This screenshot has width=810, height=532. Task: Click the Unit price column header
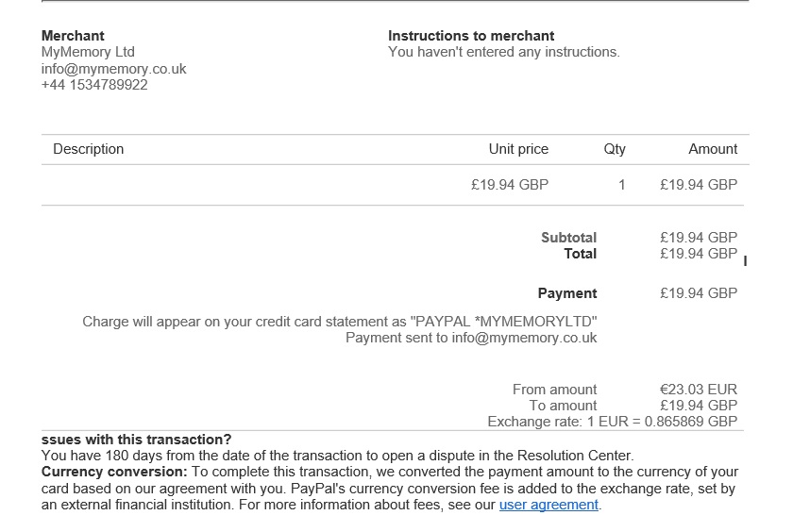(x=518, y=149)
